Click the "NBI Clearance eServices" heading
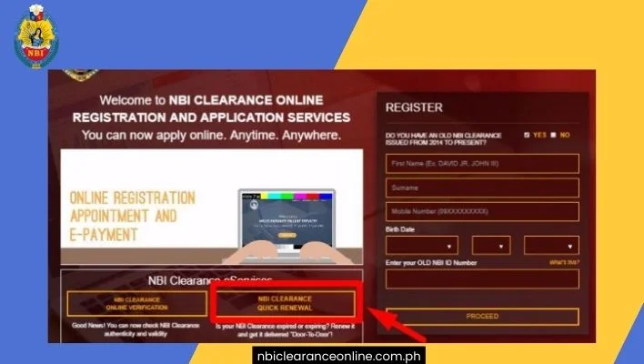644x364 pixels. 210,280
